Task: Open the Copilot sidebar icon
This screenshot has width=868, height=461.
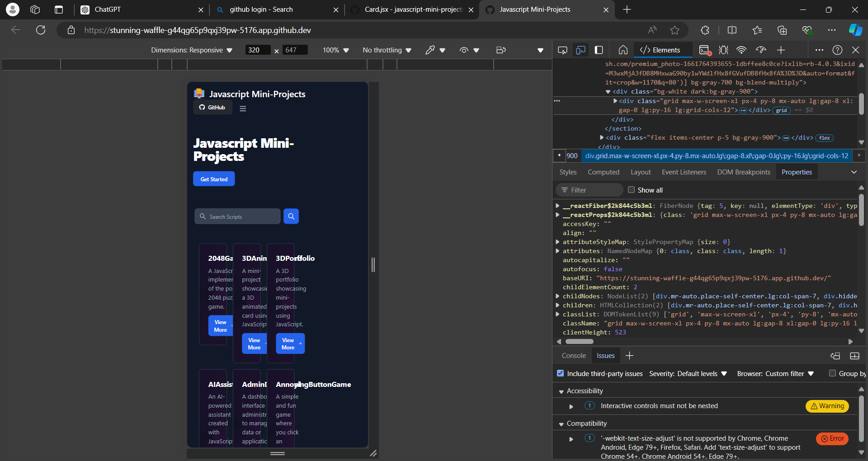Action: click(x=855, y=30)
